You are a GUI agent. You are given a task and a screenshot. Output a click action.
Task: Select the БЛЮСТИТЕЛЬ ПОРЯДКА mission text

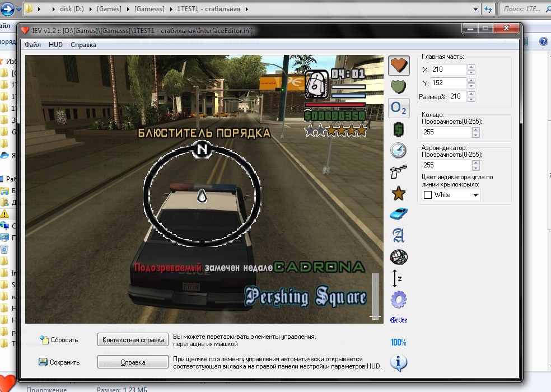[204, 133]
